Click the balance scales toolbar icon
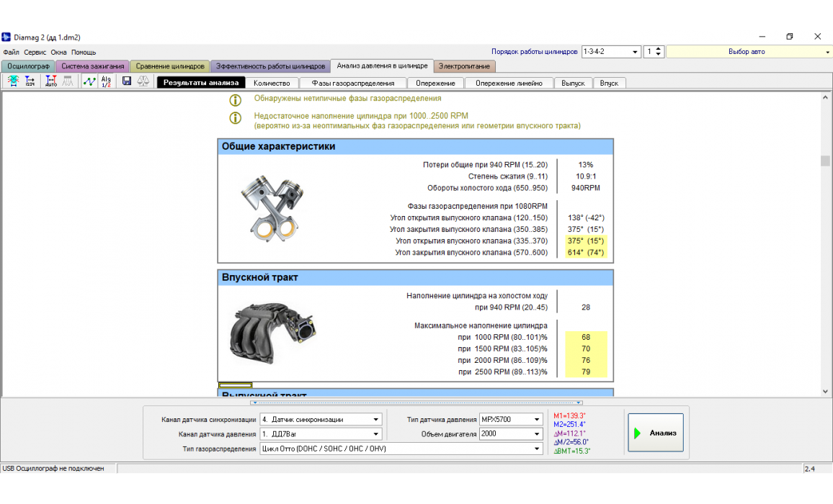Viewport: 833px width, 504px height. click(143, 82)
